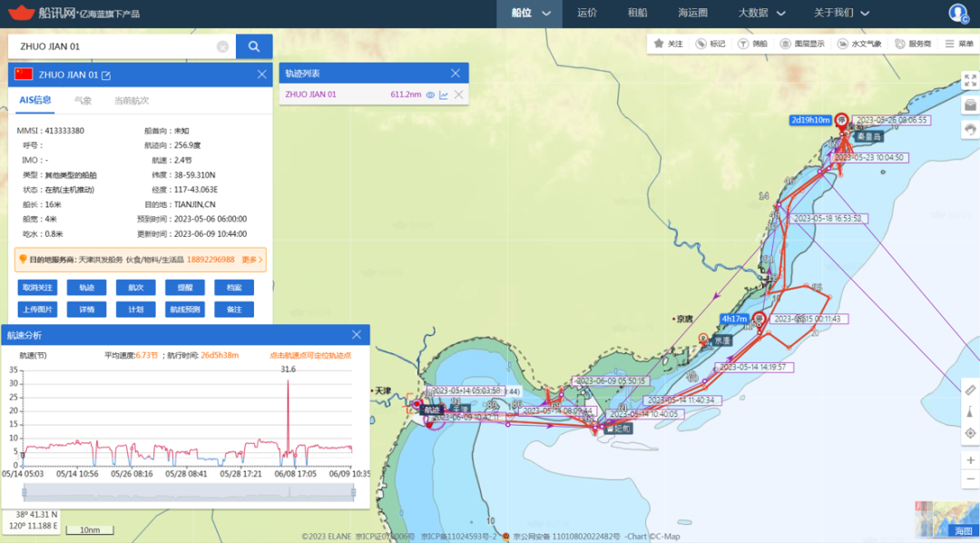
Task: Click the cone-shaped map tool icon
Action: click(x=970, y=411)
